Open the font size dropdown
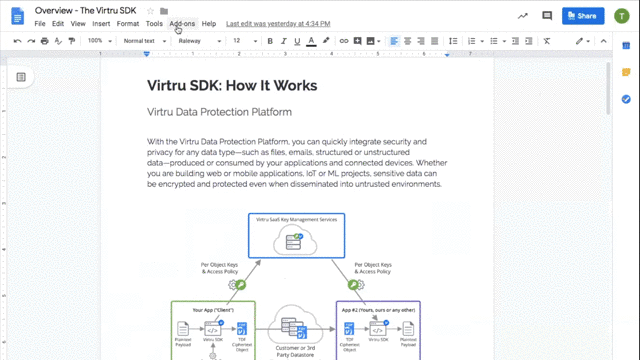The image size is (640, 360). click(245, 41)
